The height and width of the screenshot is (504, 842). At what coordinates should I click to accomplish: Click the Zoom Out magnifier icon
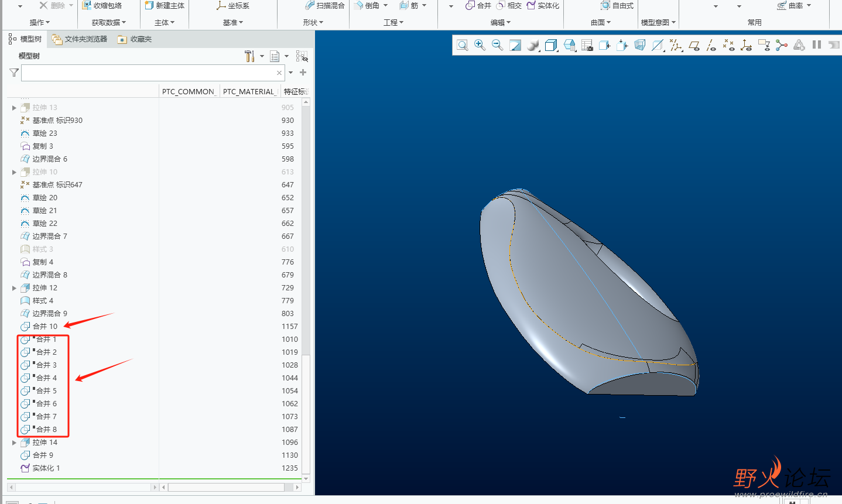[497, 45]
